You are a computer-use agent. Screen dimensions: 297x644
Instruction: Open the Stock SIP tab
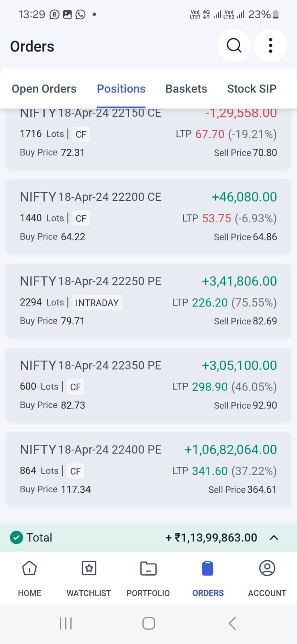pyautogui.click(x=252, y=89)
